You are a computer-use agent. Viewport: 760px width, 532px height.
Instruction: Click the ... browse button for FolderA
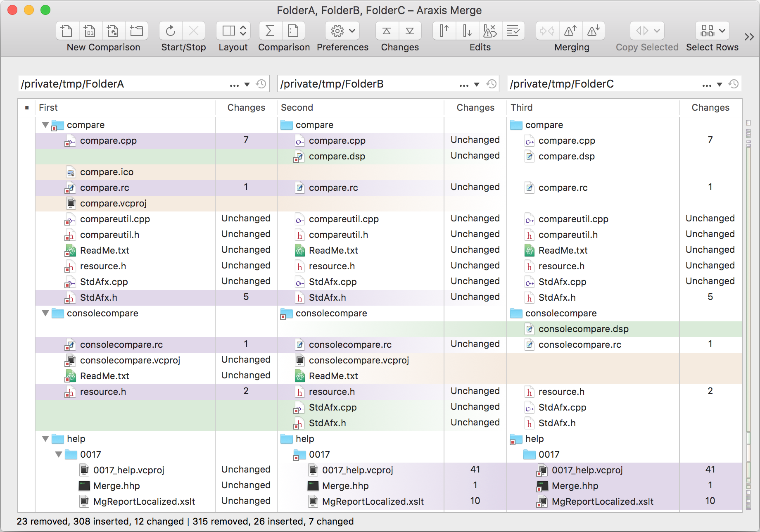point(234,84)
